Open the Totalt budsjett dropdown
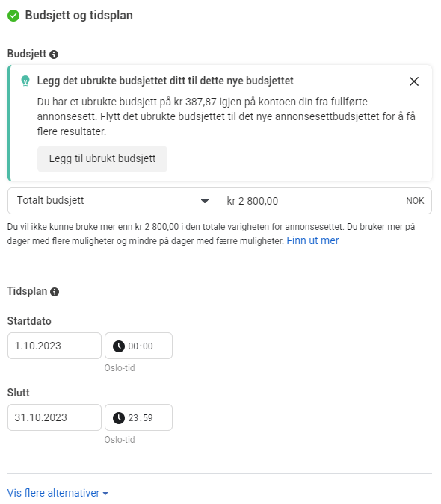The image size is (441, 504). [x=114, y=201]
